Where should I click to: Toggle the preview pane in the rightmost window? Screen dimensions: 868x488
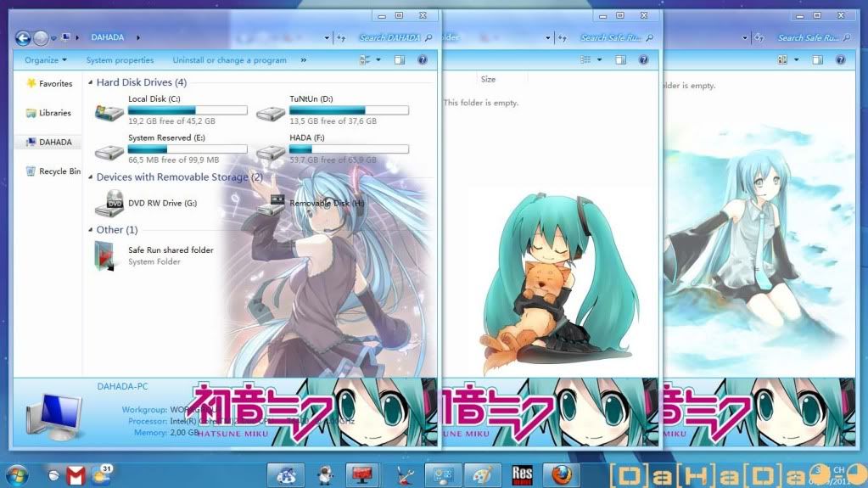point(817,60)
